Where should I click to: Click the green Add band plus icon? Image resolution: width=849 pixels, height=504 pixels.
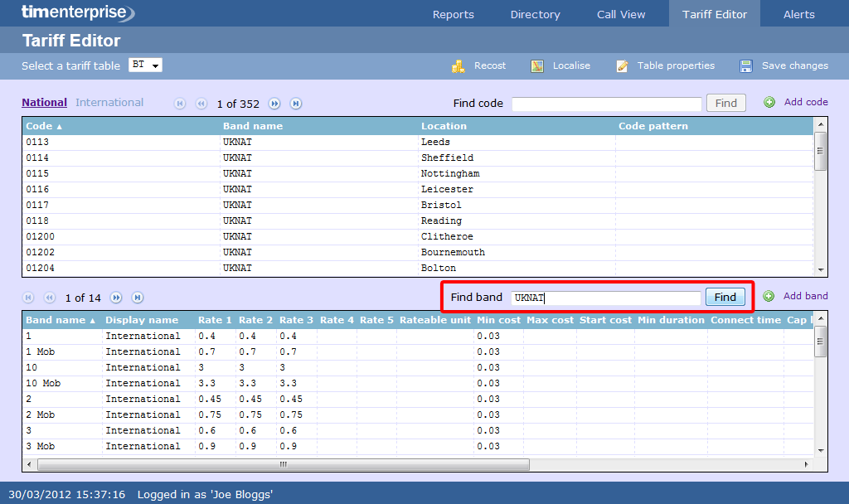[x=769, y=296]
